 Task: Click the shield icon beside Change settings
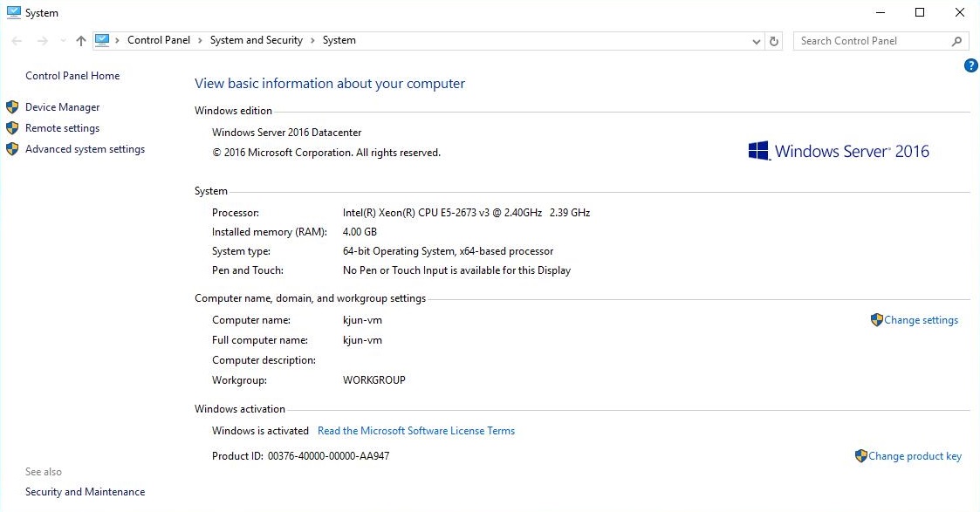pos(876,320)
